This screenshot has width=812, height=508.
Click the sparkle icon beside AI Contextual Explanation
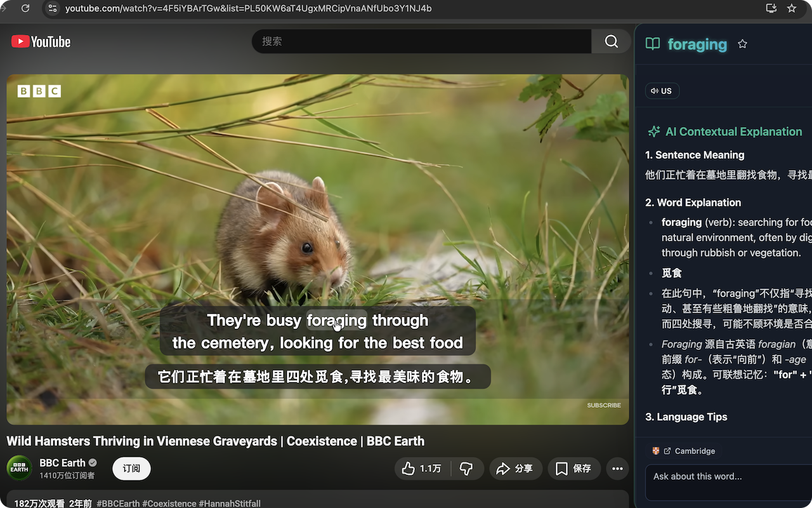[x=653, y=131]
